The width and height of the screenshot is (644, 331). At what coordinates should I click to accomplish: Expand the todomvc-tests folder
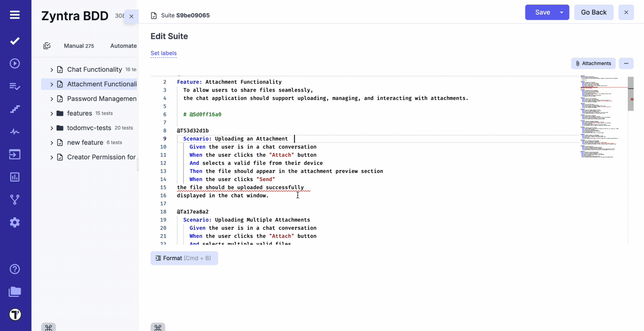pyautogui.click(x=51, y=128)
